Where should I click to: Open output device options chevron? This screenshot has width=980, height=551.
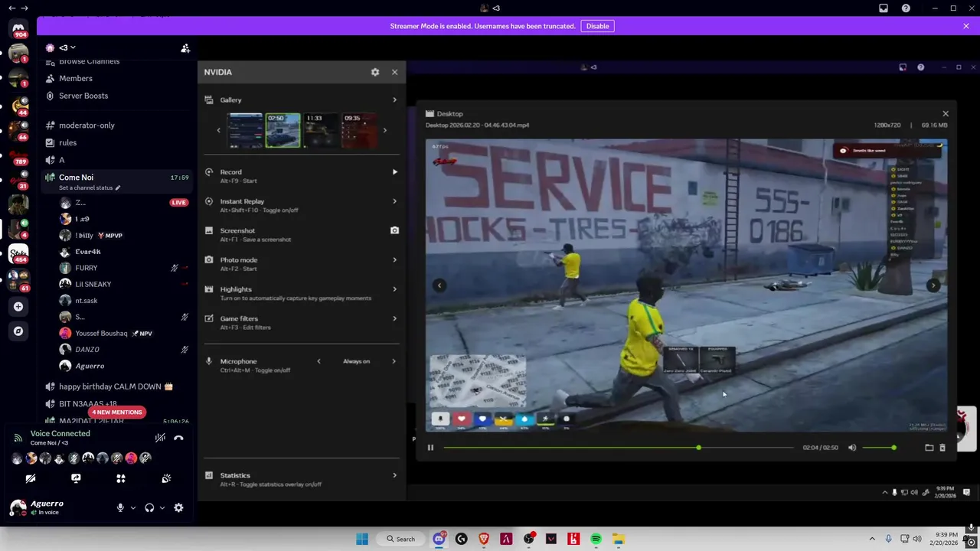click(162, 507)
